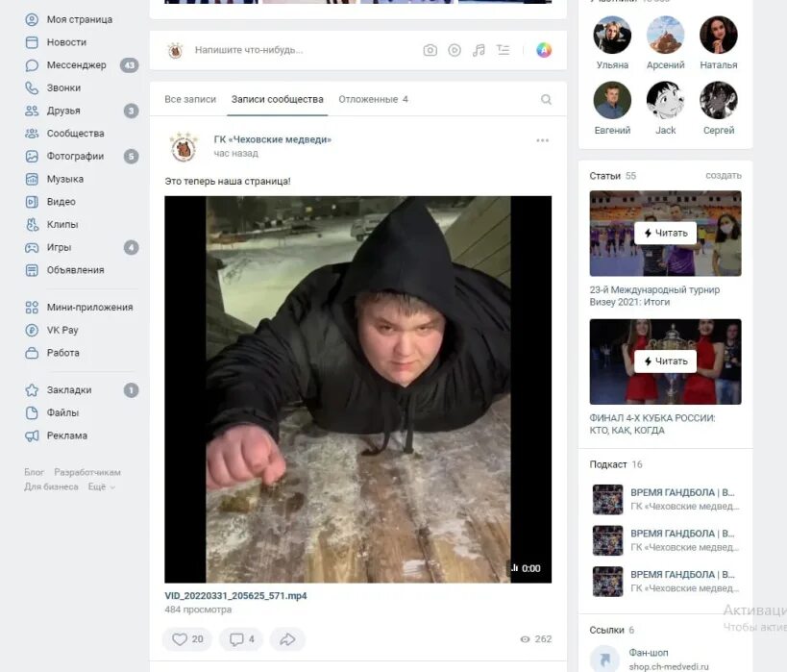
Task: Attach music using the note icon
Action: (x=478, y=49)
